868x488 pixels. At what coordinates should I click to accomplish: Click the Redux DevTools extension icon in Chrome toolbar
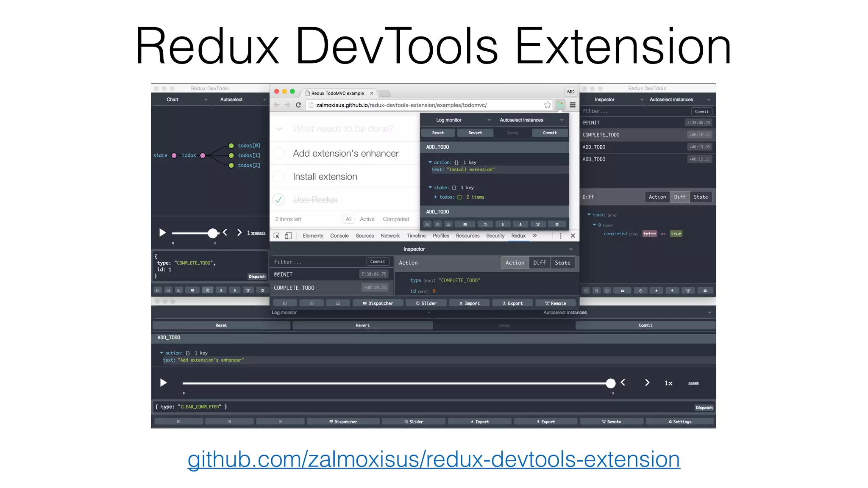coord(560,105)
